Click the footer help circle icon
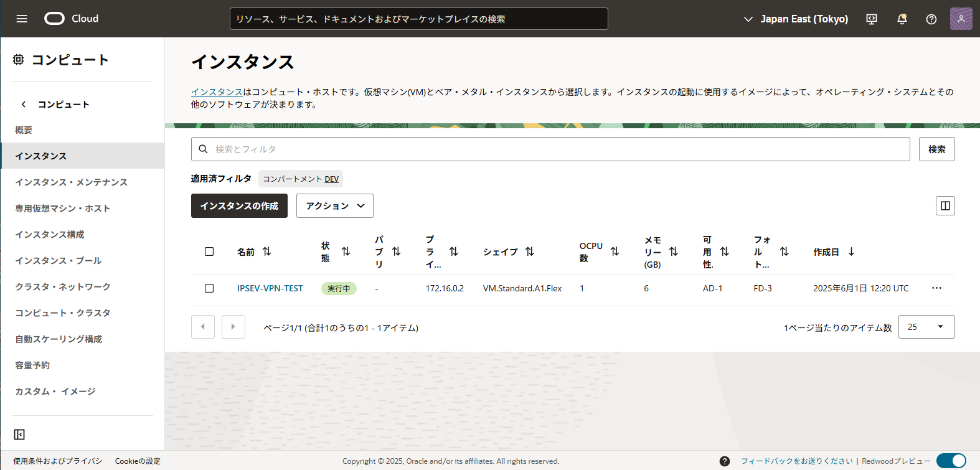 [725, 461]
